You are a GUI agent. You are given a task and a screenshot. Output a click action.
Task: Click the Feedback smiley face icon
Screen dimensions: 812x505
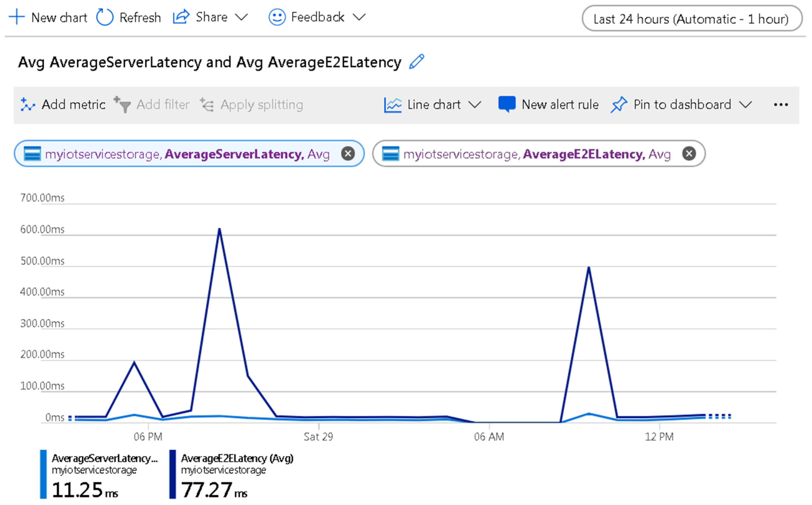pyautogui.click(x=277, y=17)
